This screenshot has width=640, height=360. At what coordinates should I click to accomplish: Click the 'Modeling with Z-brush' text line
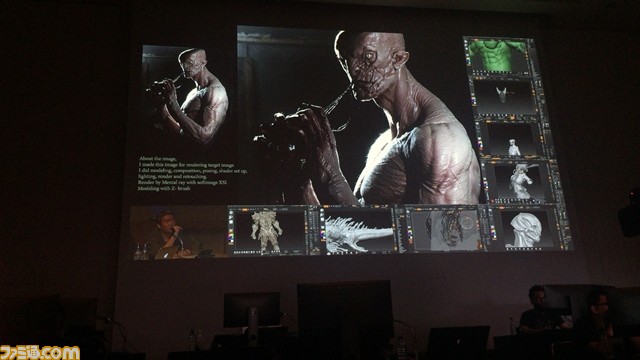point(164,189)
